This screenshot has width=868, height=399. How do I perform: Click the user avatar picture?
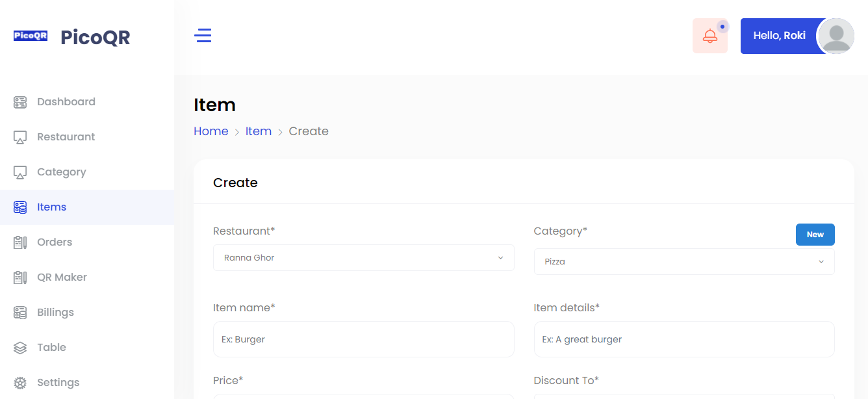[836, 36]
